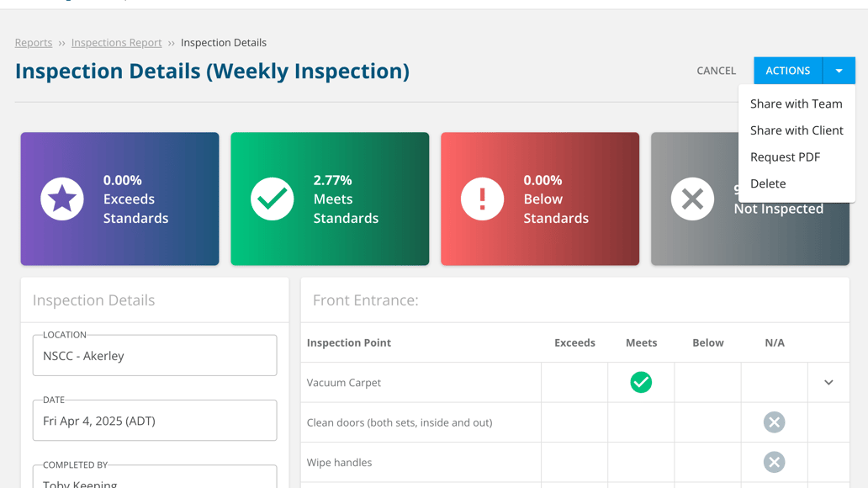
Task: Click the Date field showing Fri Apr 4, 2025
Action: pyautogui.click(x=155, y=421)
